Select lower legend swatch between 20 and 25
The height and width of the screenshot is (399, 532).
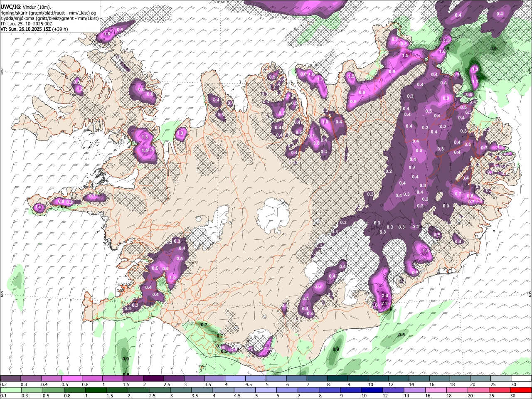[480, 390]
